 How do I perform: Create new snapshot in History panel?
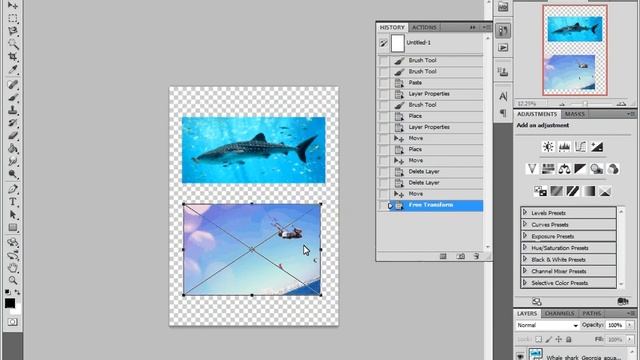tap(460, 256)
